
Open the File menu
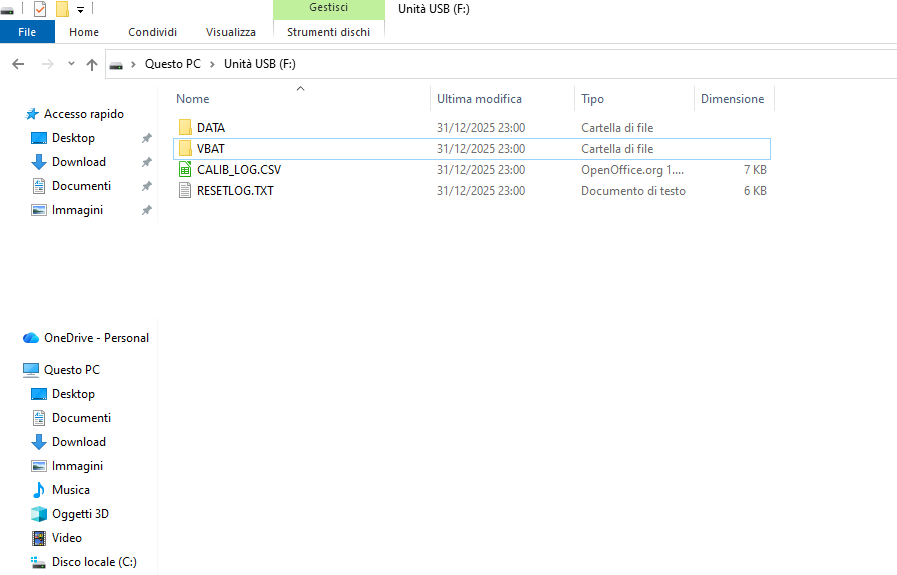click(x=27, y=32)
